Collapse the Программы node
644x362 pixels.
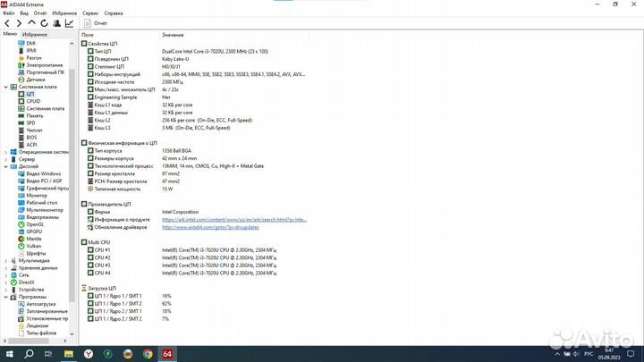(5, 297)
